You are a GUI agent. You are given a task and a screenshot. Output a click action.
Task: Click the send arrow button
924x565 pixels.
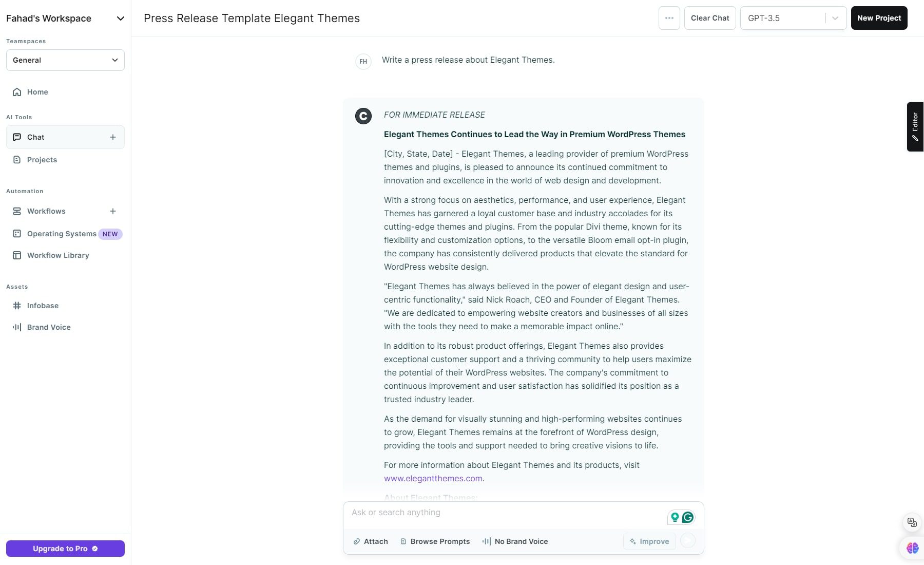688,541
